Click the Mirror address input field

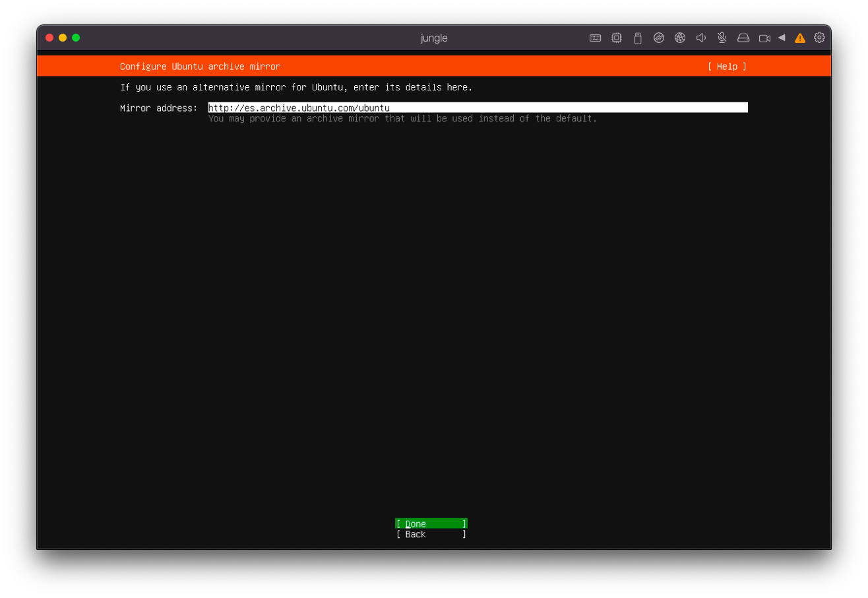(478, 108)
